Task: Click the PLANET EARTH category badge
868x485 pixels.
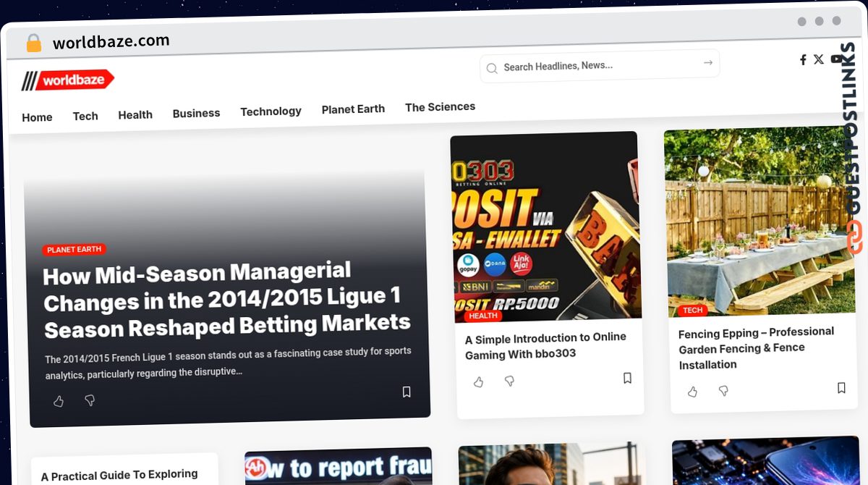Action: (74, 250)
